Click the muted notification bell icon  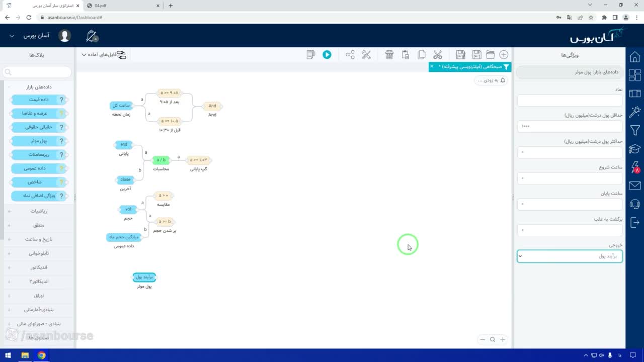(92, 36)
